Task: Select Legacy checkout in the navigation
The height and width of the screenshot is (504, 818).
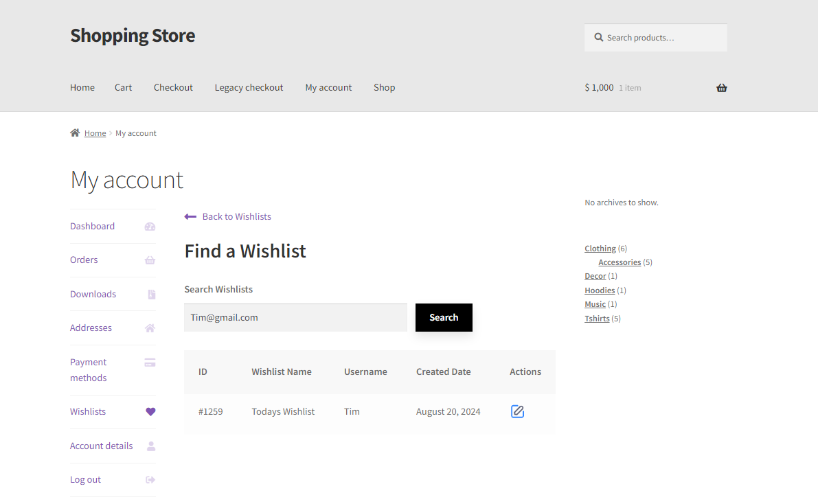Action: pos(249,88)
